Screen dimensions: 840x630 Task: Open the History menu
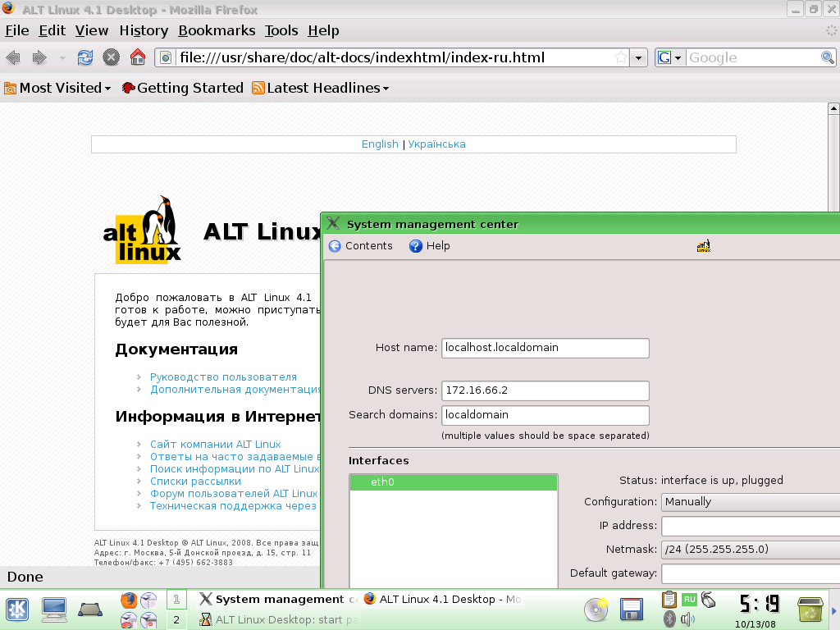(x=144, y=30)
